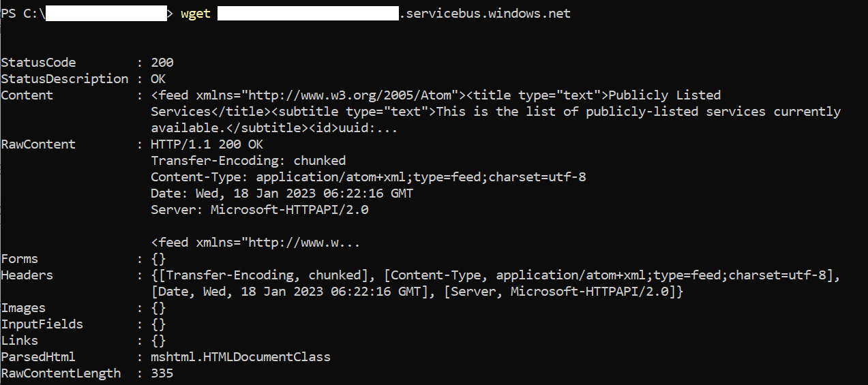Click the Transfer-Encoding: chunked line in RawContent
Screen dimensions: 868x385
tap(248, 161)
